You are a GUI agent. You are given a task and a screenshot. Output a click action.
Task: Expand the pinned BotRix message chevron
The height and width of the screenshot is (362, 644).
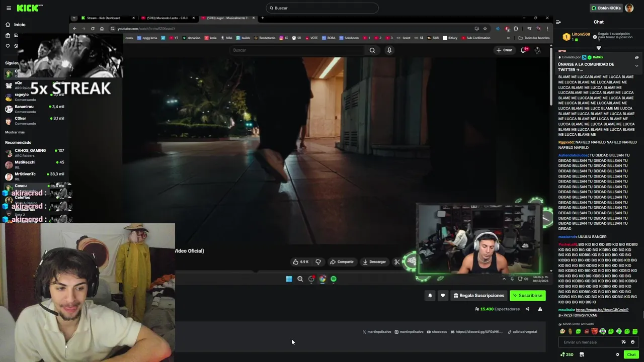tap(636, 66)
